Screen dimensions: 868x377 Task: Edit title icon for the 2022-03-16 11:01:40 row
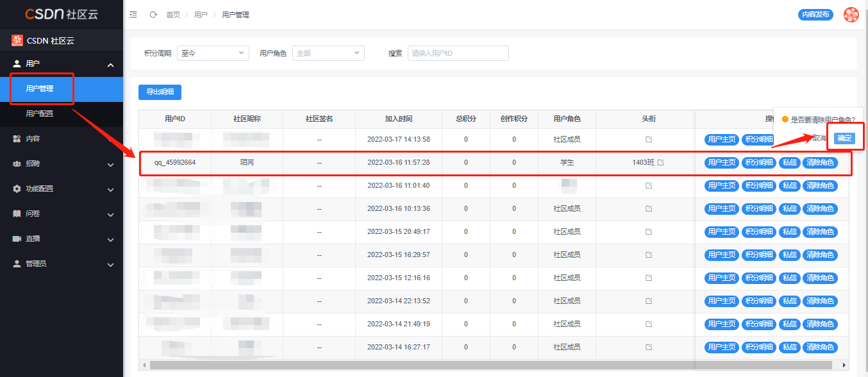(x=649, y=185)
